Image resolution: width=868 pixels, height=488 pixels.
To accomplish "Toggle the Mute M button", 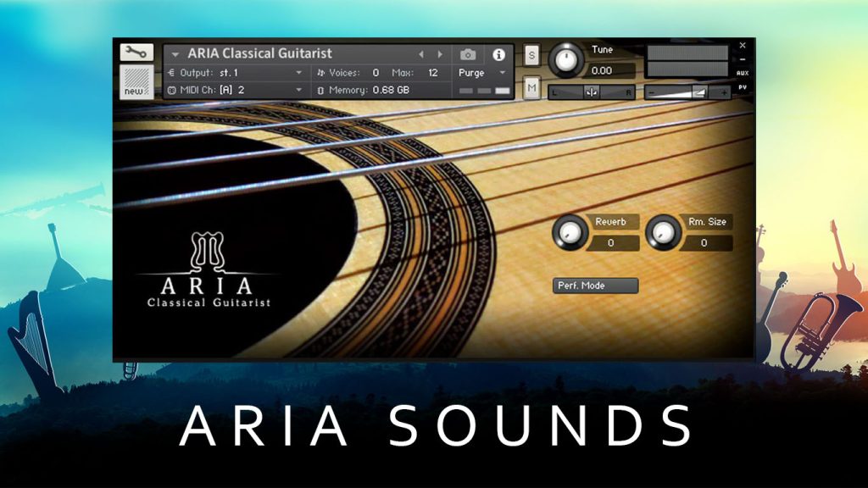I will pyautogui.click(x=531, y=87).
